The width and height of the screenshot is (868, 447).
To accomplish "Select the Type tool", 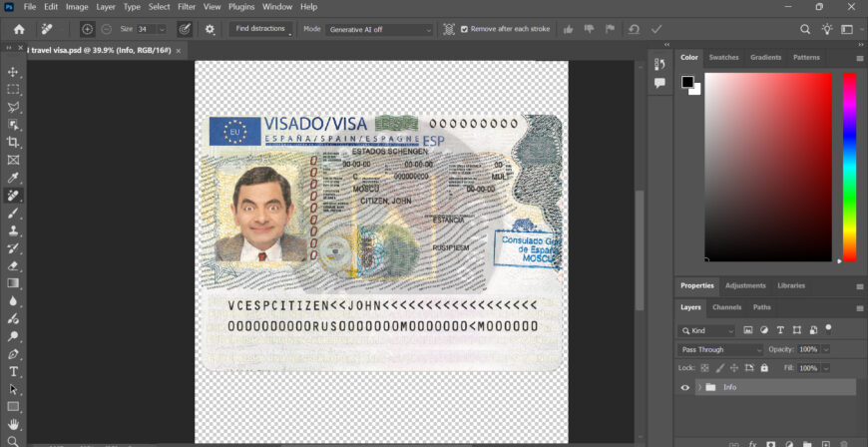I will 13,372.
